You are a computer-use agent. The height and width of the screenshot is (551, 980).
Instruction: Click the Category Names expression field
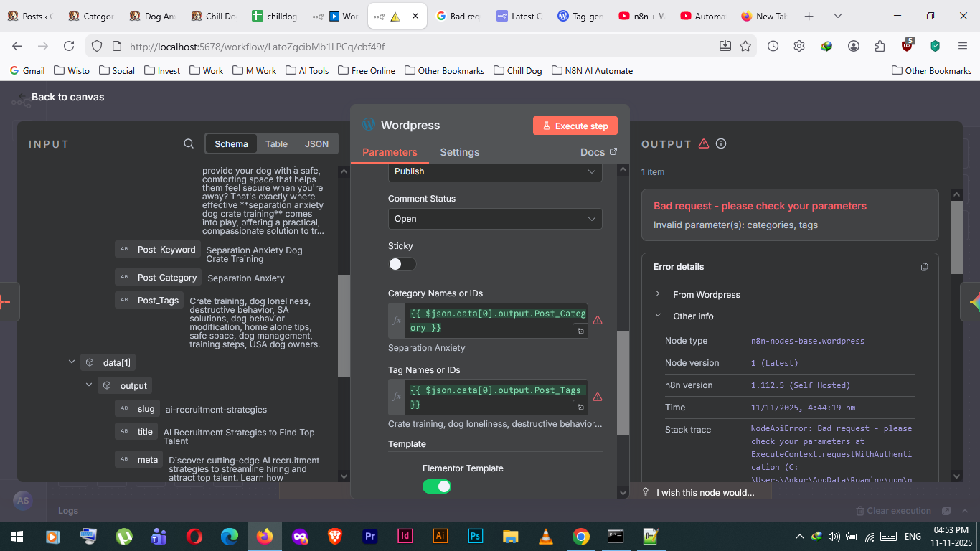click(x=498, y=321)
